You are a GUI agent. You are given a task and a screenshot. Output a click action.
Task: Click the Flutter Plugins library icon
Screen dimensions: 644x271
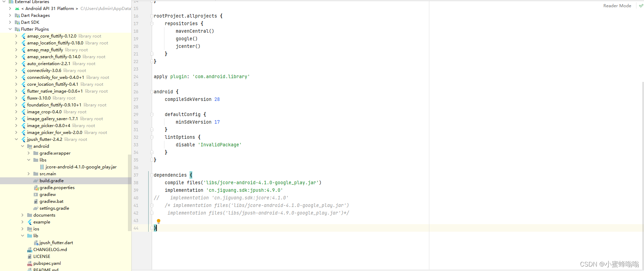[x=17, y=29]
